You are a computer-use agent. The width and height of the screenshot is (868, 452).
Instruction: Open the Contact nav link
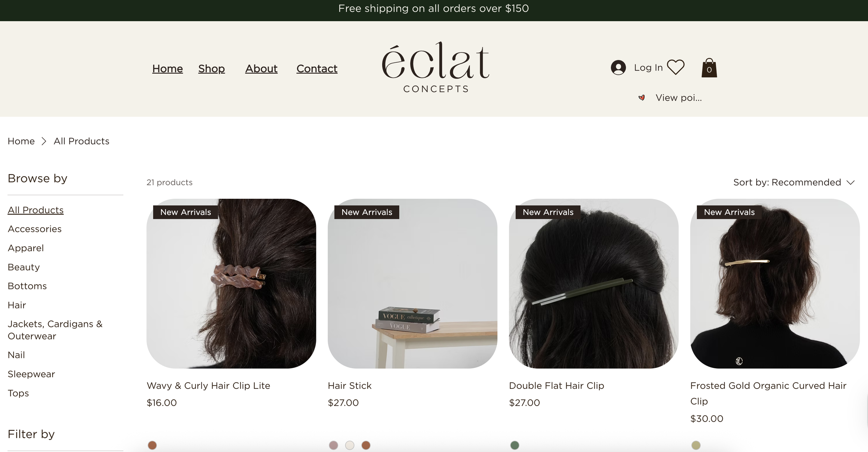[317, 69]
